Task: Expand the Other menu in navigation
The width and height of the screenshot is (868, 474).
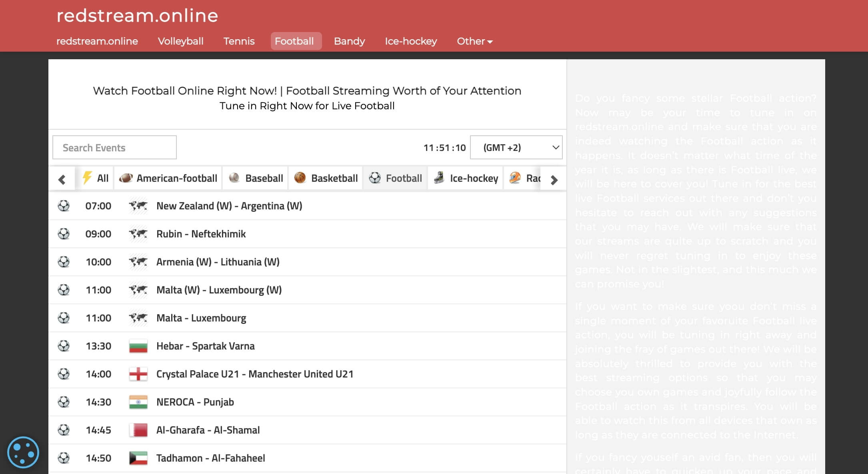Action: click(474, 41)
